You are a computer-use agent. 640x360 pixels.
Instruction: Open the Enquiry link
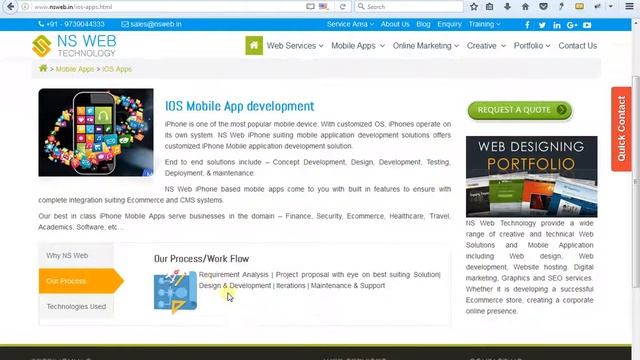click(449, 24)
